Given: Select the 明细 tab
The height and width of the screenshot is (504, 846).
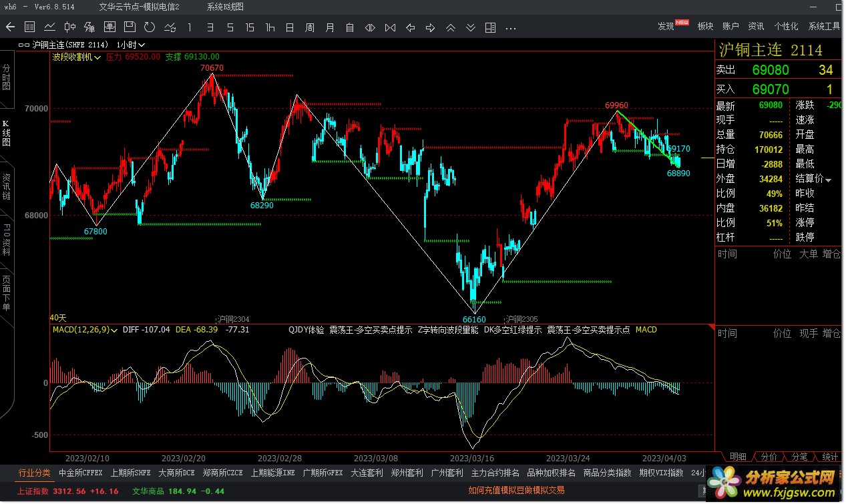Looking at the screenshot, I should (738, 457).
